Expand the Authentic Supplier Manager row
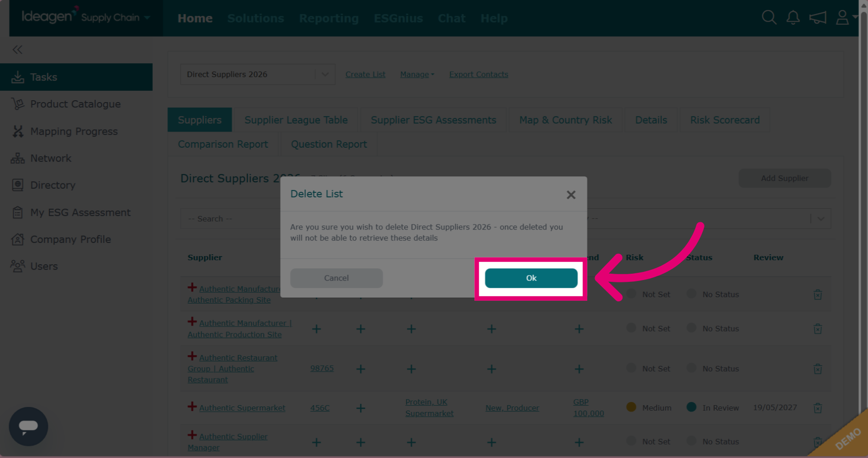The width and height of the screenshot is (868, 458). (x=192, y=435)
